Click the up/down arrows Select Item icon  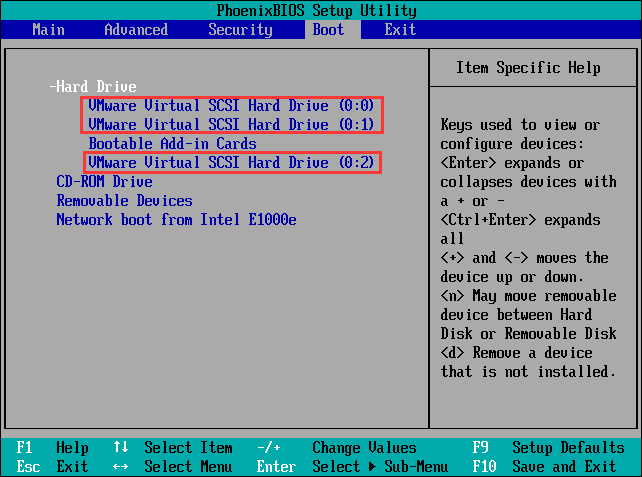point(120,447)
